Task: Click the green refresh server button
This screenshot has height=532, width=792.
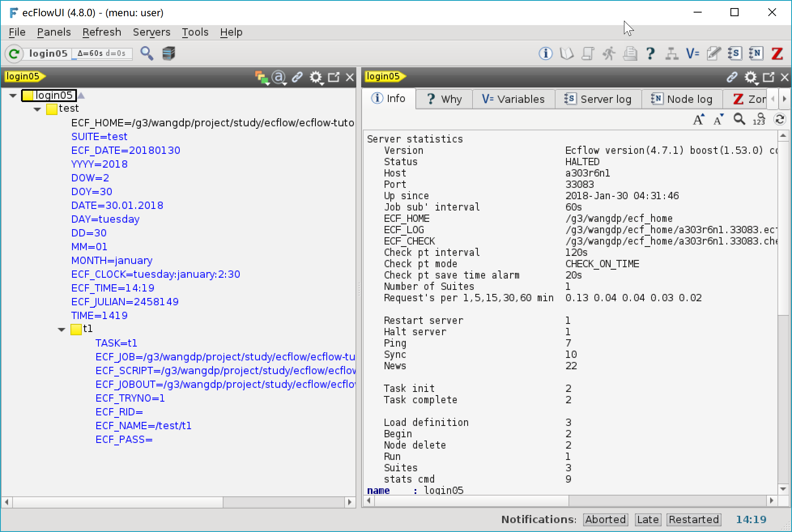Action: (14, 53)
